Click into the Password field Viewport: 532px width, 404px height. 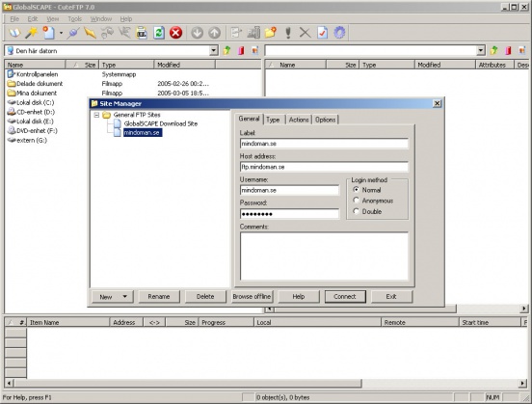coord(289,213)
